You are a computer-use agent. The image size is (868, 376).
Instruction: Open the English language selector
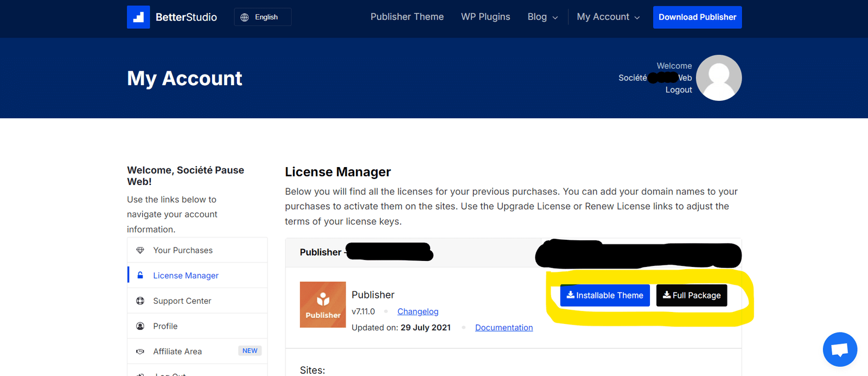tap(263, 17)
